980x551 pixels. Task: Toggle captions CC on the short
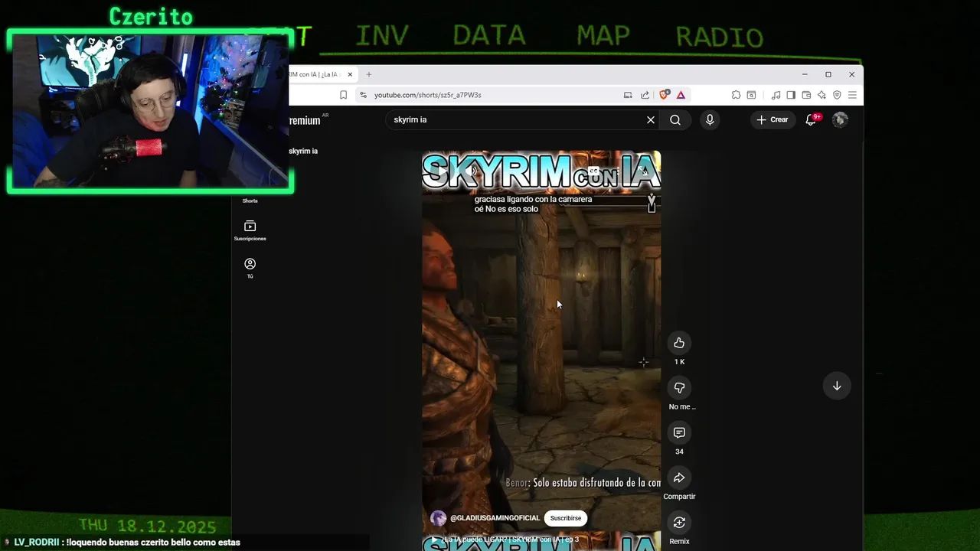(593, 171)
